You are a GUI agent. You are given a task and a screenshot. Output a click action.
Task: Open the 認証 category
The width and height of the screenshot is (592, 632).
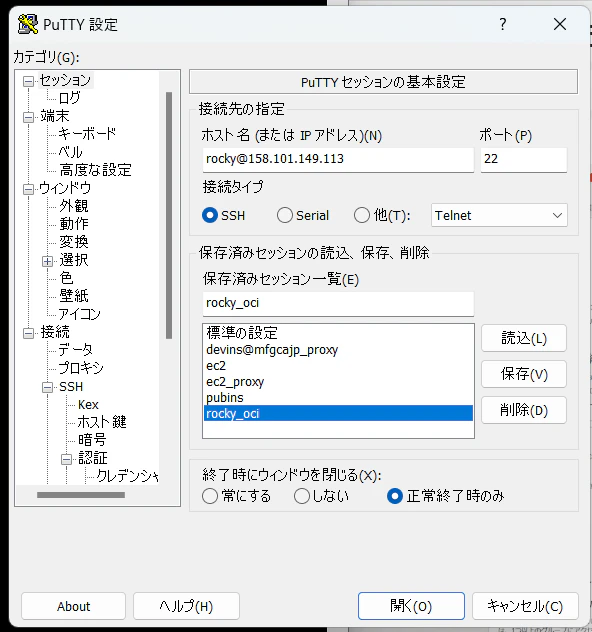coord(93,458)
